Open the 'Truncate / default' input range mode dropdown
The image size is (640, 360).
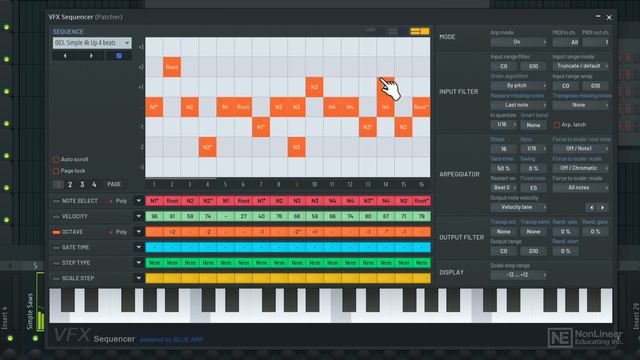tap(581, 66)
